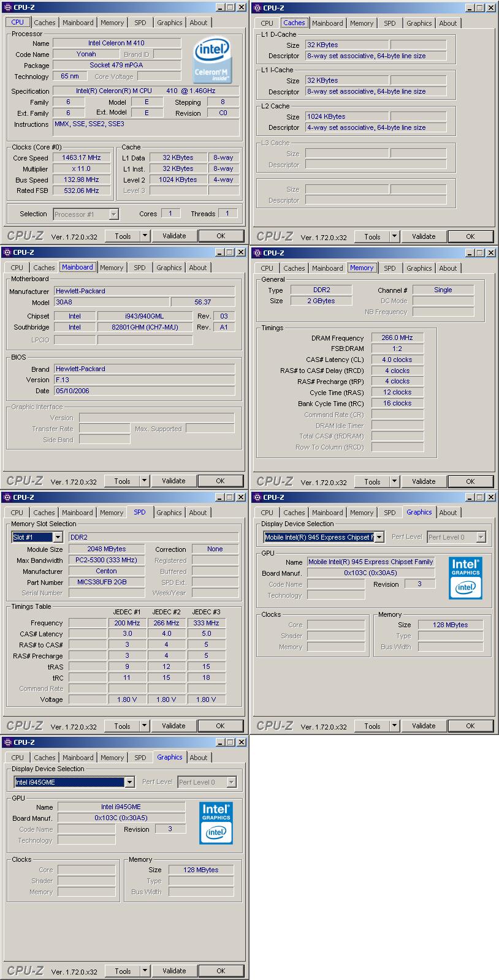Image resolution: width=499 pixels, height=980 pixels.
Task: Click the 'Yonah' code name field
Action: (x=86, y=54)
